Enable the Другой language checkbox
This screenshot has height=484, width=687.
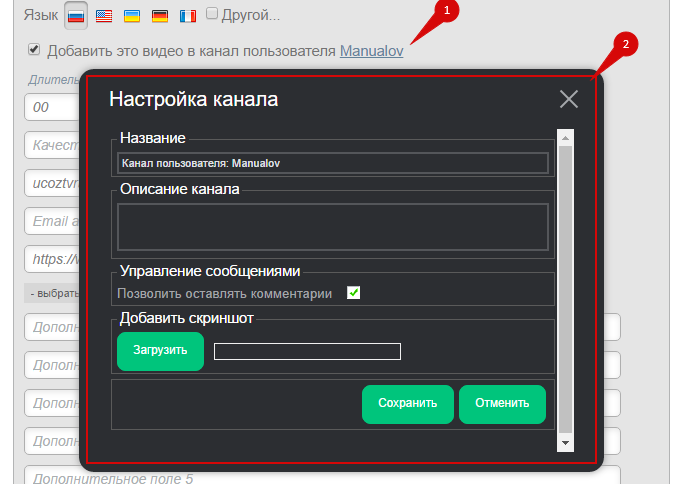[x=212, y=15]
